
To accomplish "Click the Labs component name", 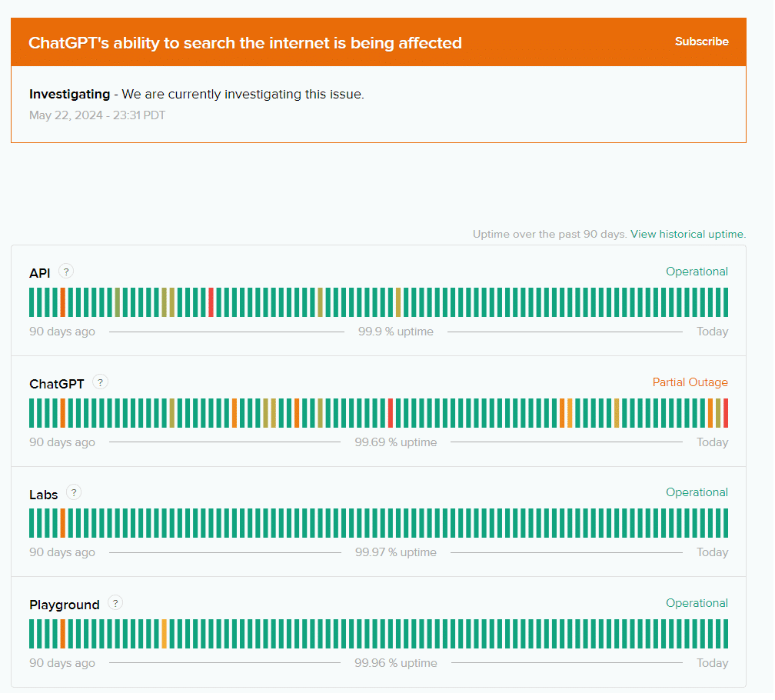I will [44, 495].
